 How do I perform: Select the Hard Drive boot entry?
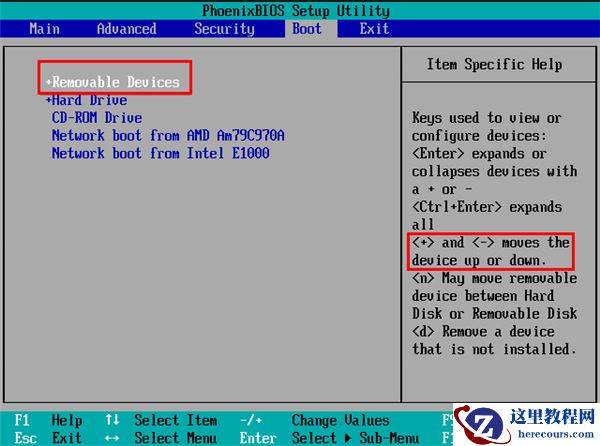(x=90, y=100)
